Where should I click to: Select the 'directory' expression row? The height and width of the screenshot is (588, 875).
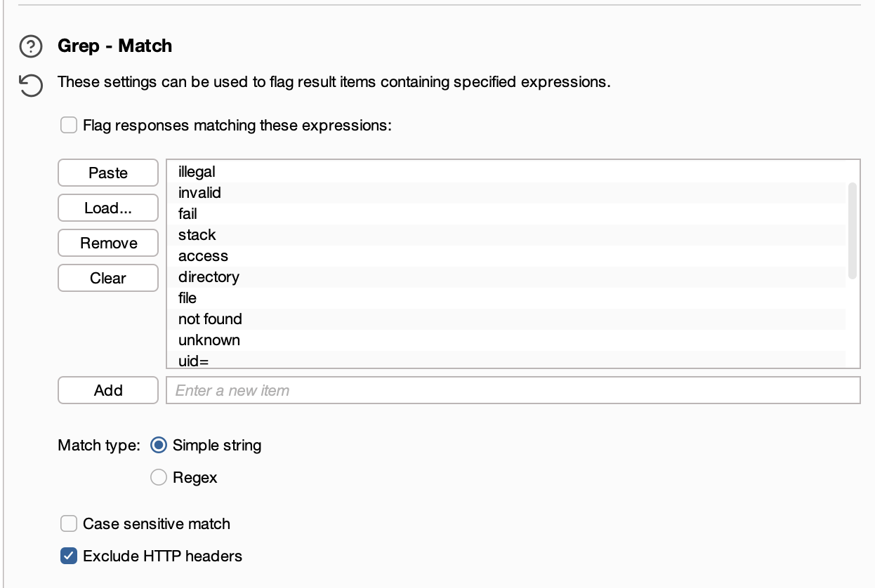click(209, 277)
